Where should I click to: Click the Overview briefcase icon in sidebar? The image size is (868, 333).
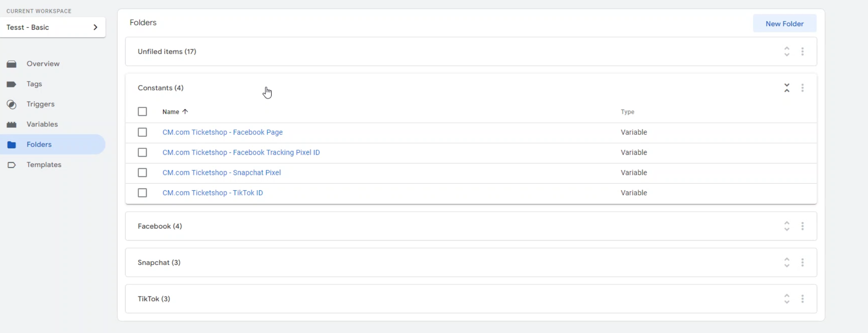[x=12, y=64]
